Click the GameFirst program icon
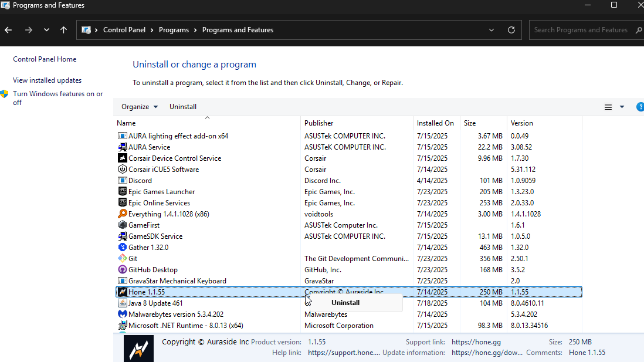This screenshot has height=362, width=644. pos(123,225)
